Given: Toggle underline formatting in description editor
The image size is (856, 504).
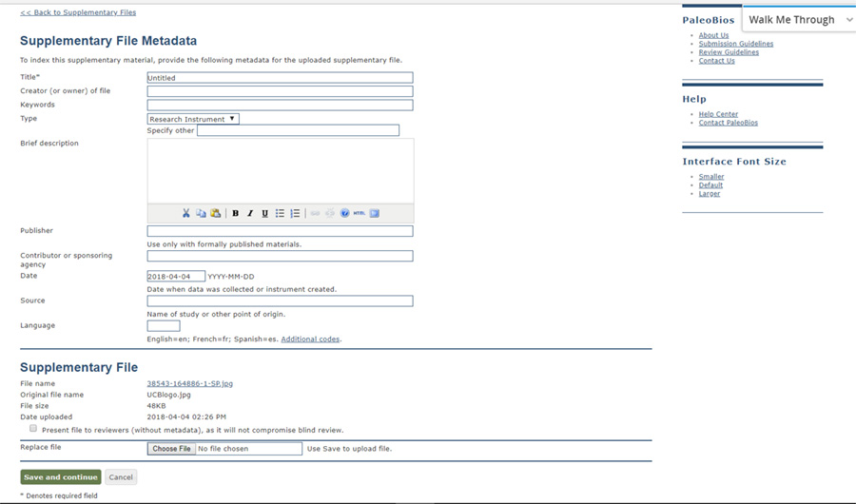Looking at the screenshot, I should pos(264,213).
